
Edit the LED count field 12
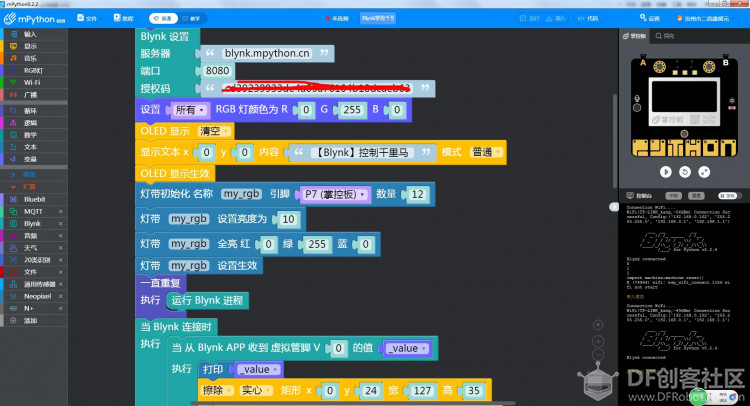[418, 194]
